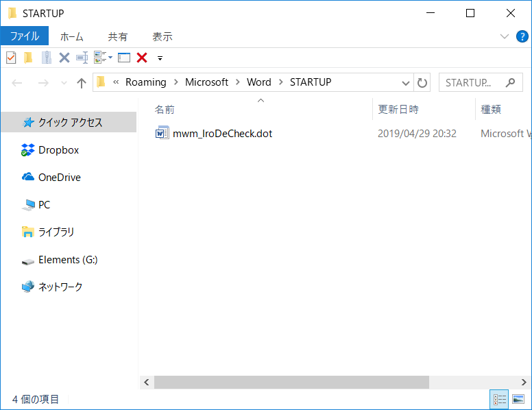Click the red Delete X icon
The width and height of the screenshot is (532, 410).
click(x=142, y=58)
